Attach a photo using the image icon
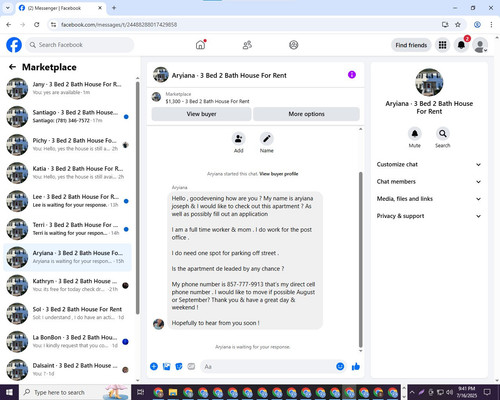This screenshot has width=500, height=400. click(x=166, y=367)
